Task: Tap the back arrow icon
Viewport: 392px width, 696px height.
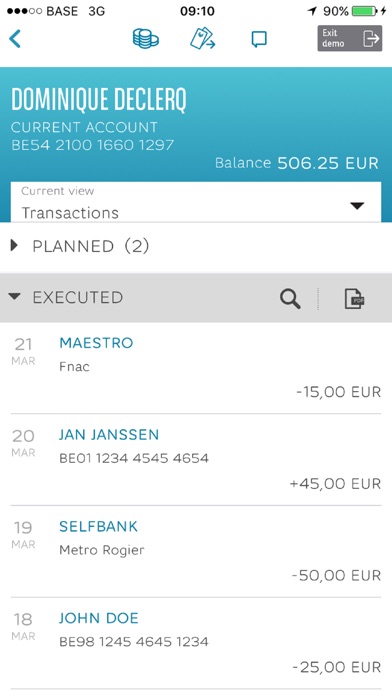Action: [15, 39]
